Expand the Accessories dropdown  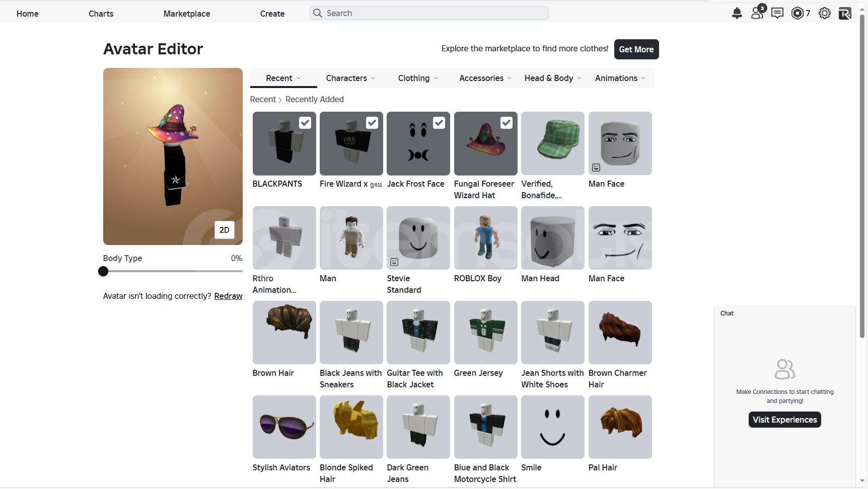pyautogui.click(x=485, y=78)
